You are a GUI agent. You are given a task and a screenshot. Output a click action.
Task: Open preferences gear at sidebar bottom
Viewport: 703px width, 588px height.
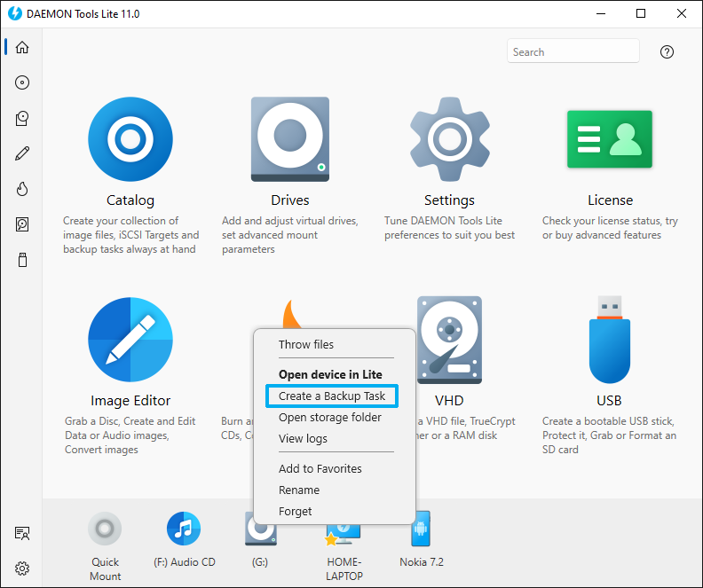tap(22, 568)
